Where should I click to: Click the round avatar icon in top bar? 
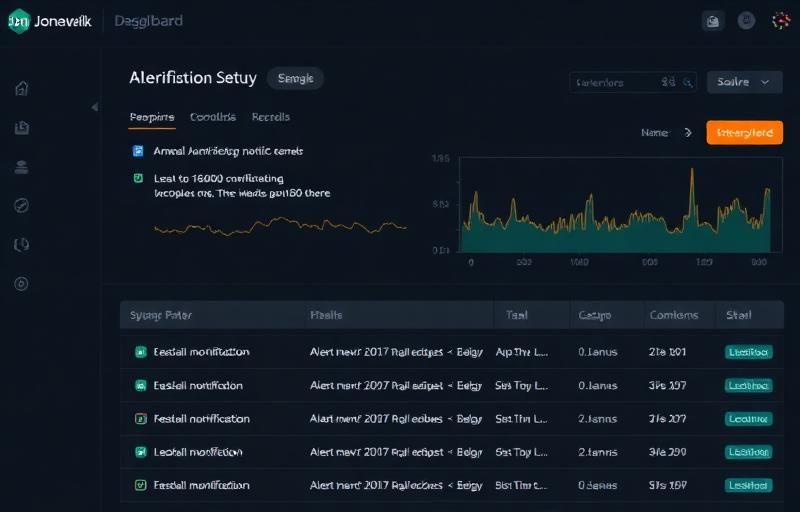[746, 21]
